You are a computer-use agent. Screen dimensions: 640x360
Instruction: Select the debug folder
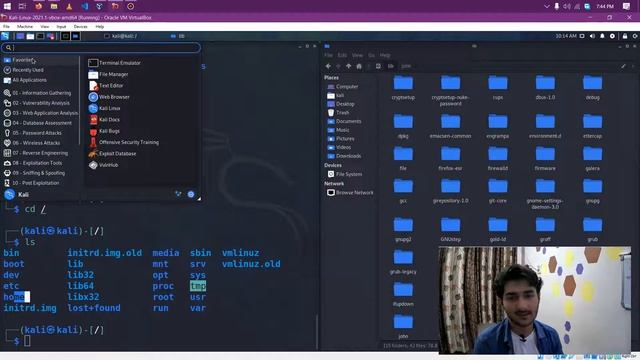point(592,88)
